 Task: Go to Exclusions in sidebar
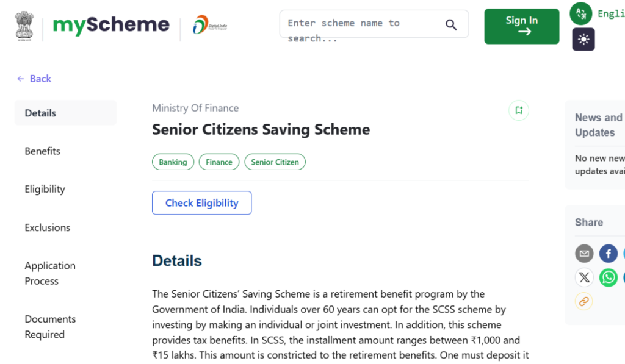[48, 227]
